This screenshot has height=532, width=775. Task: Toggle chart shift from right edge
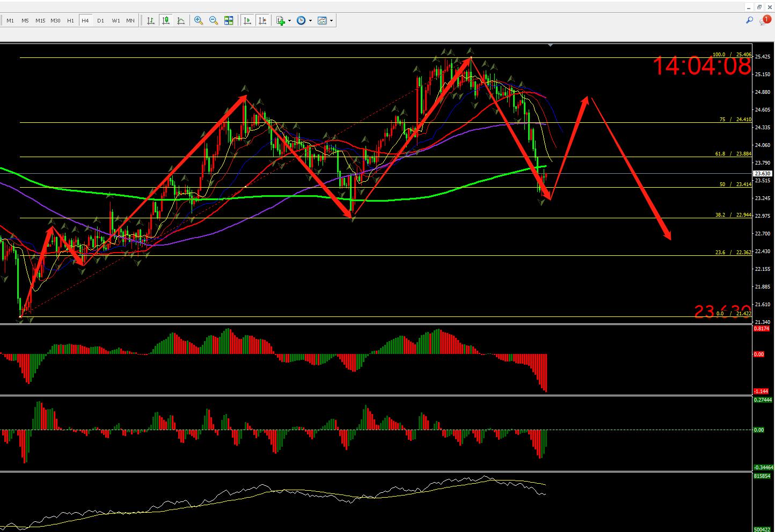click(262, 20)
